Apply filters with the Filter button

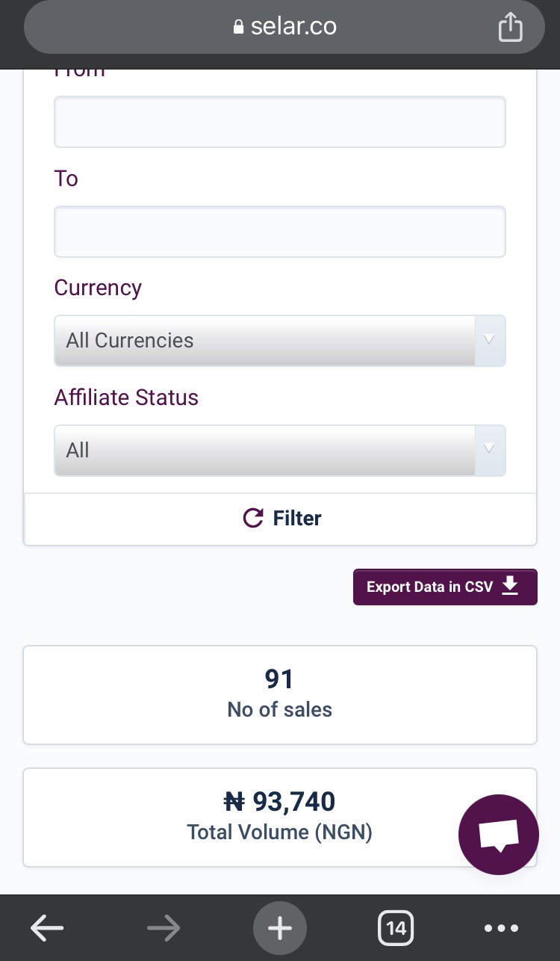281,519
